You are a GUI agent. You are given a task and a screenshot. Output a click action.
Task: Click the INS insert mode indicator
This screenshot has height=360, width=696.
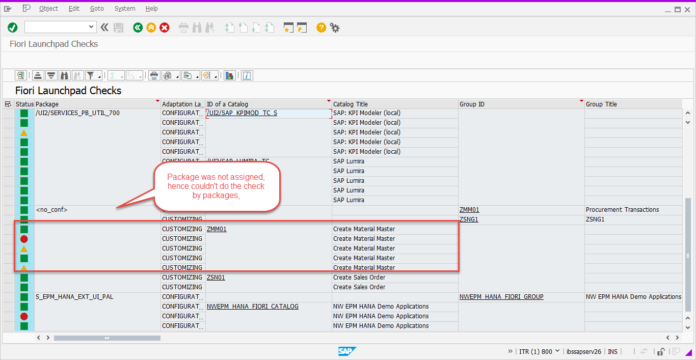(x=613, y=351)
